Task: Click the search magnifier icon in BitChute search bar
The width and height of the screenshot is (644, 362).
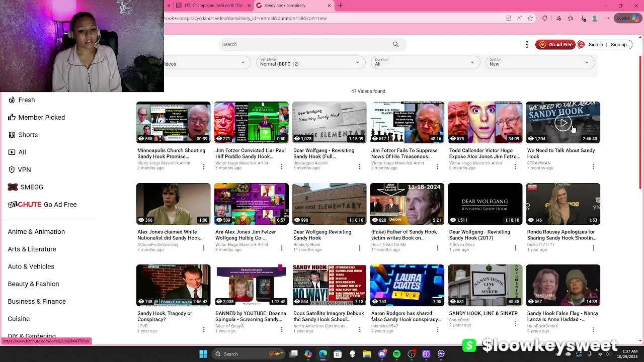Action: [396, 44]
